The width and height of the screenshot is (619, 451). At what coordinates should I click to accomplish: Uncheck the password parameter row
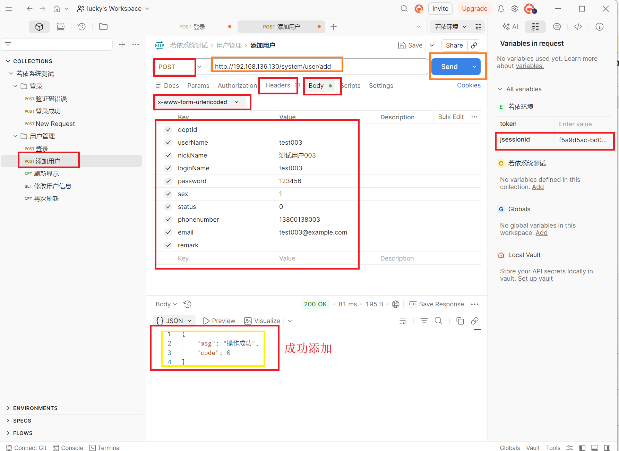(x=168, y=181)
